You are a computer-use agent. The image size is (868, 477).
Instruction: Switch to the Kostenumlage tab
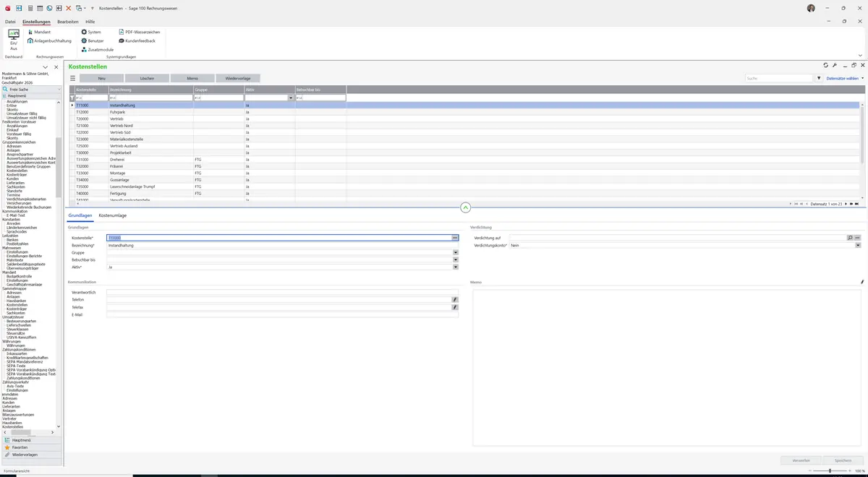coord(113,215)
